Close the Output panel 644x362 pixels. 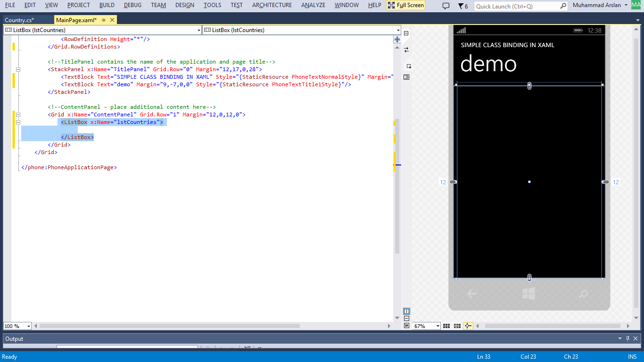tap(636, 338)
